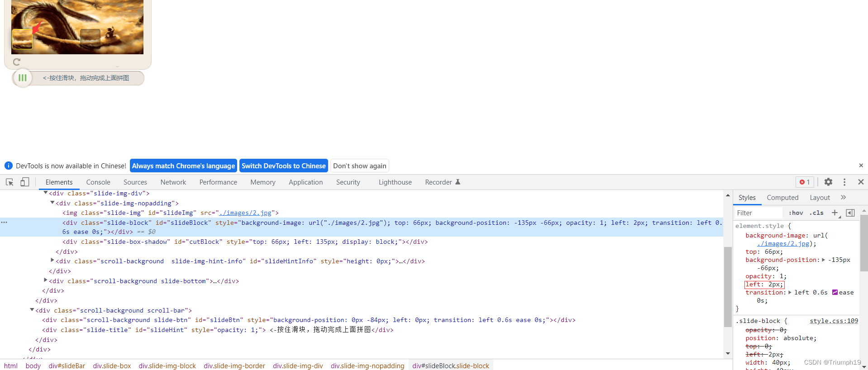Open the Network tab
The height and width of the screenshot is (370, 868).
(x=173, y=182)
